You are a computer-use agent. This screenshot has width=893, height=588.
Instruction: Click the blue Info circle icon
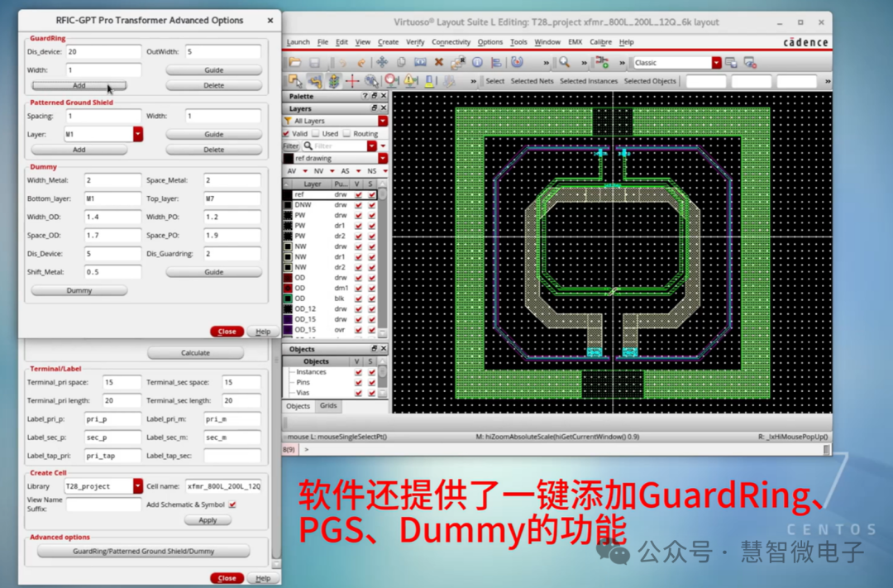pos(477,62)
